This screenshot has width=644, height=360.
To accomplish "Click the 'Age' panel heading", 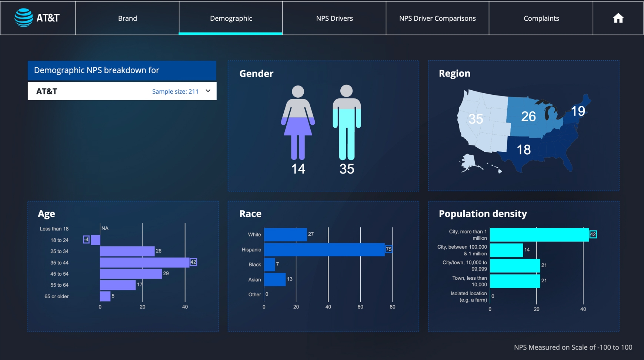I will [46, 213].
